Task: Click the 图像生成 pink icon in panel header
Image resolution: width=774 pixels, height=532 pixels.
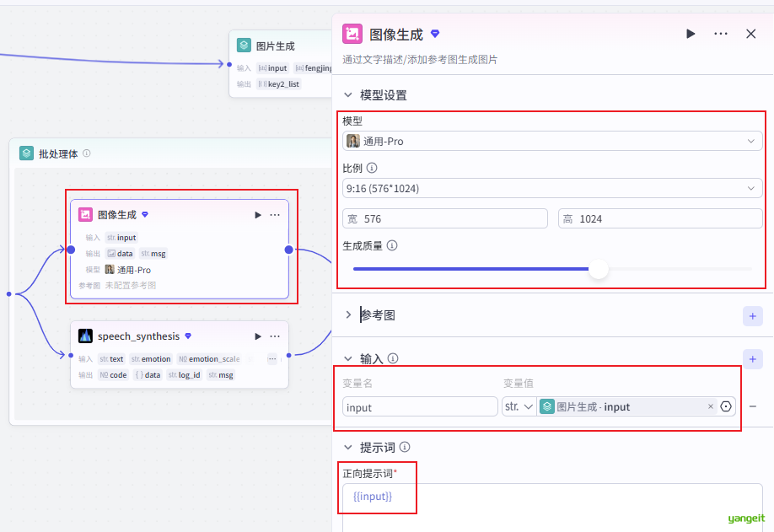Action: [x=351, y=34]
